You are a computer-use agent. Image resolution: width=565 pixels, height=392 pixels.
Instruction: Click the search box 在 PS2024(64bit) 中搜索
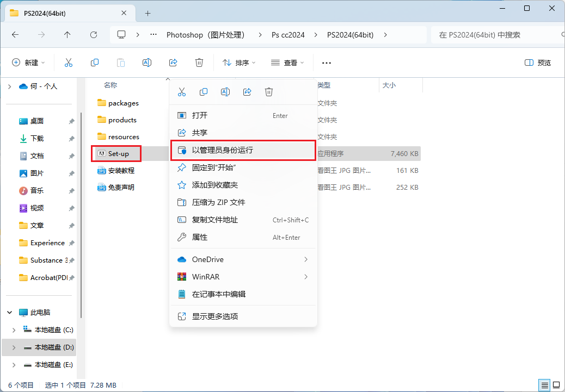pyautogui.click(x=498, y=35)
